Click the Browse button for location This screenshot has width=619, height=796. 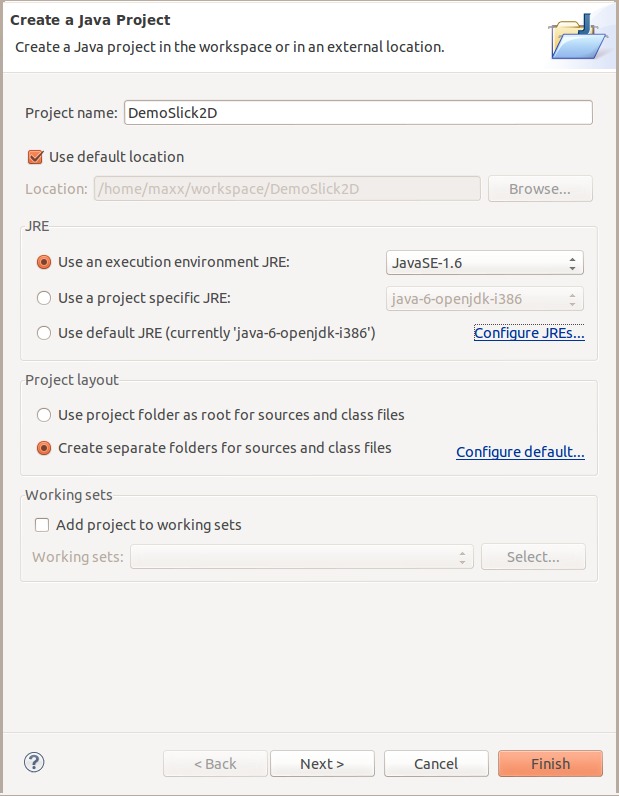point(540,189)
